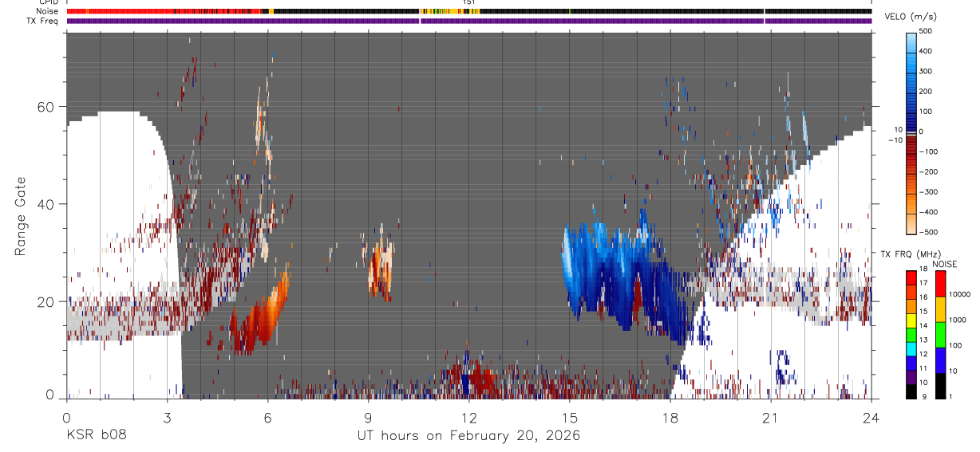
Task: Click the '500' velocity colorbar label
Action: (927, 32)
